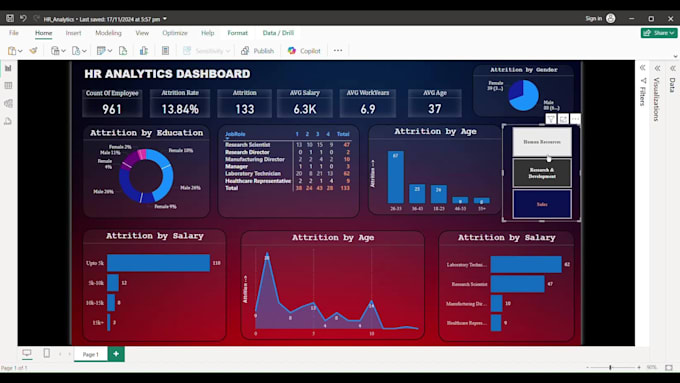Click the Visualizations pane label
The height and width of the screenshot is (383, 680).
657,99
